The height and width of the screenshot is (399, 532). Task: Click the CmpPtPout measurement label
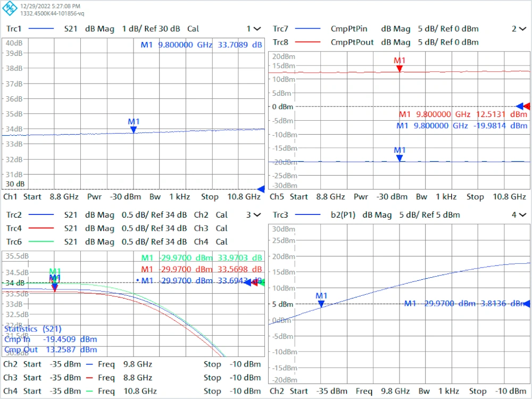pyautogui.click(x=352, y=43)
